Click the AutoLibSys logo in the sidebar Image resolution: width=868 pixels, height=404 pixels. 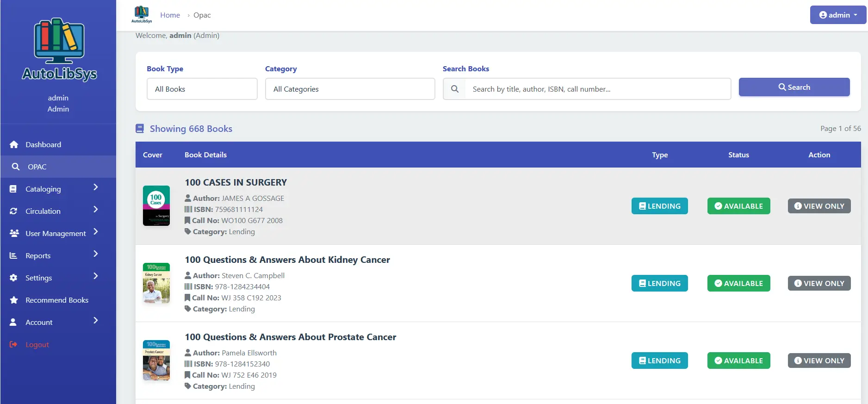(59, 50)
